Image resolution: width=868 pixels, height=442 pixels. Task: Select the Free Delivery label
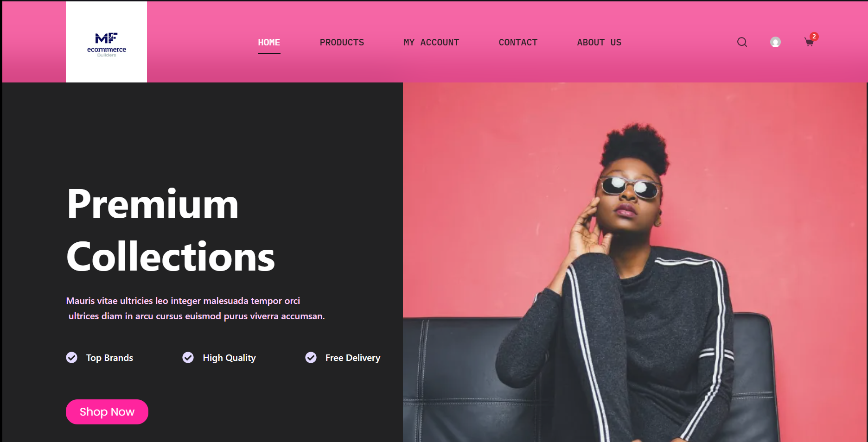(353, 358)
